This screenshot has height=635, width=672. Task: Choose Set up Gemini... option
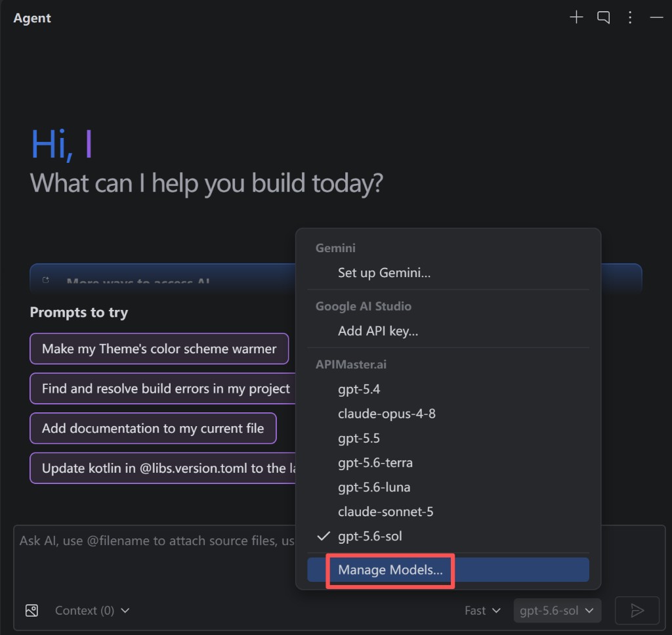[x=448, y=273]
